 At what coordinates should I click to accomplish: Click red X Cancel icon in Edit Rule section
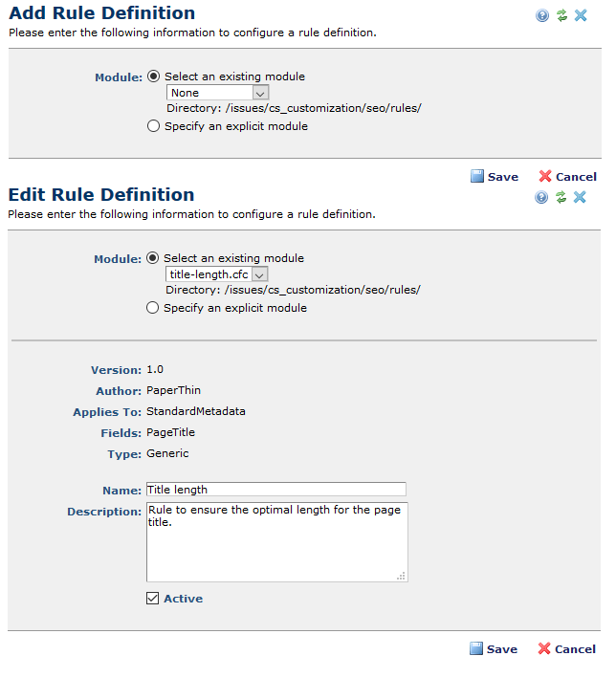(x=545, y=648)
